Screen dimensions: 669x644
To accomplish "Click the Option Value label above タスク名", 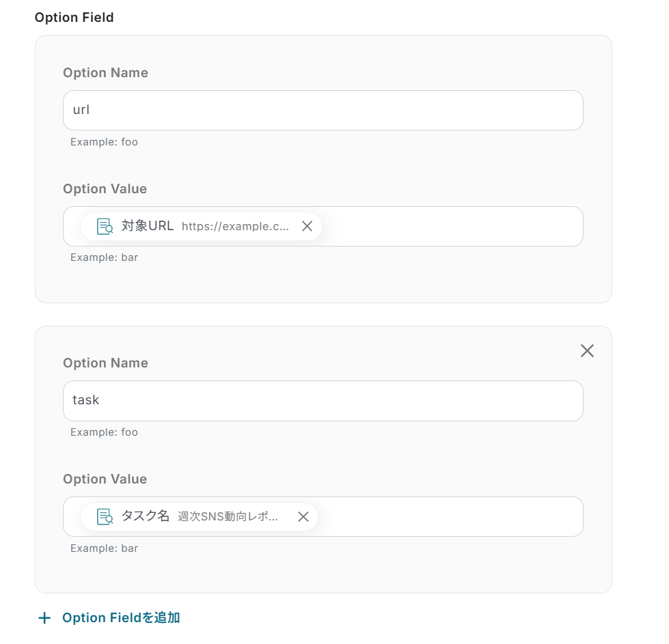I will 105,479.
